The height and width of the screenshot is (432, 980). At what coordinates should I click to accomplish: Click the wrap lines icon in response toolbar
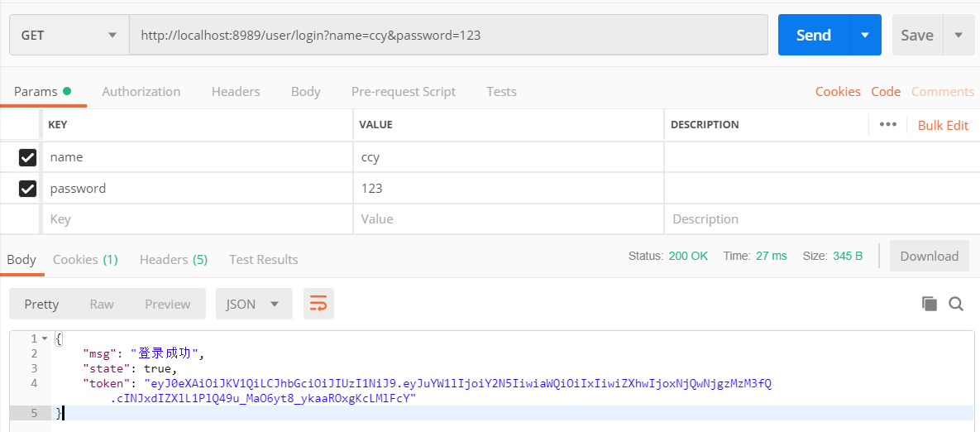pyautogui.click(x=318, y=305)
